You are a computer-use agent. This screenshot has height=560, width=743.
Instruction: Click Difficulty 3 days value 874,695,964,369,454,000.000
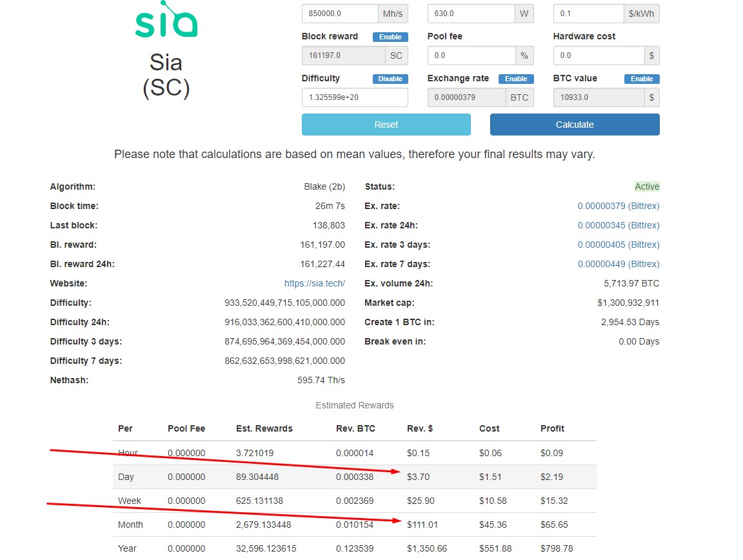coord(285,341)
